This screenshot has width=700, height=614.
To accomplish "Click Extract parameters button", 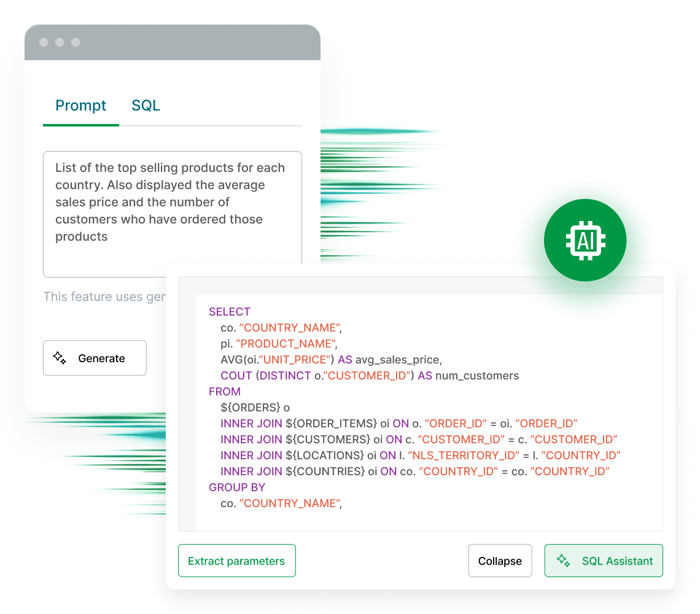I will [236, 561].
